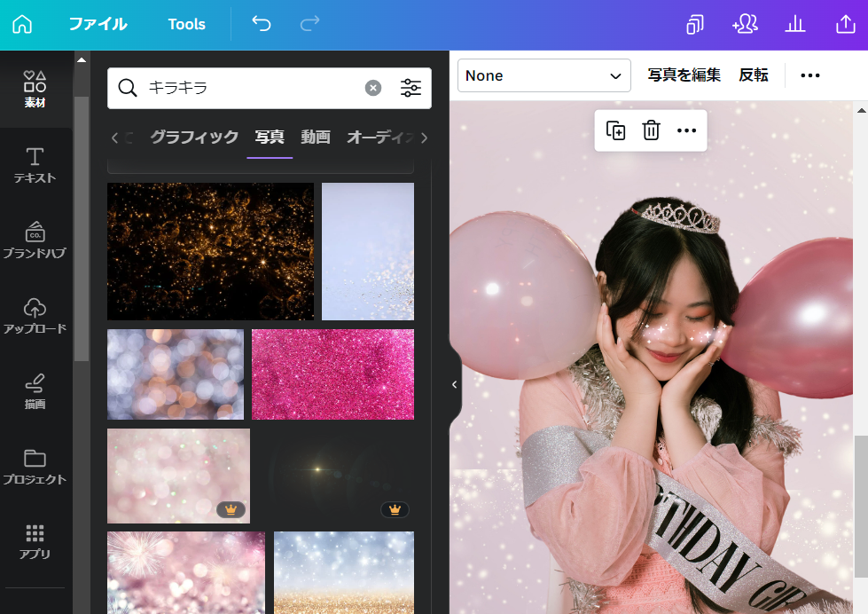Open the プロジェクト projects panel
This screenshot has width=868, height=614.
pos(35,467)
